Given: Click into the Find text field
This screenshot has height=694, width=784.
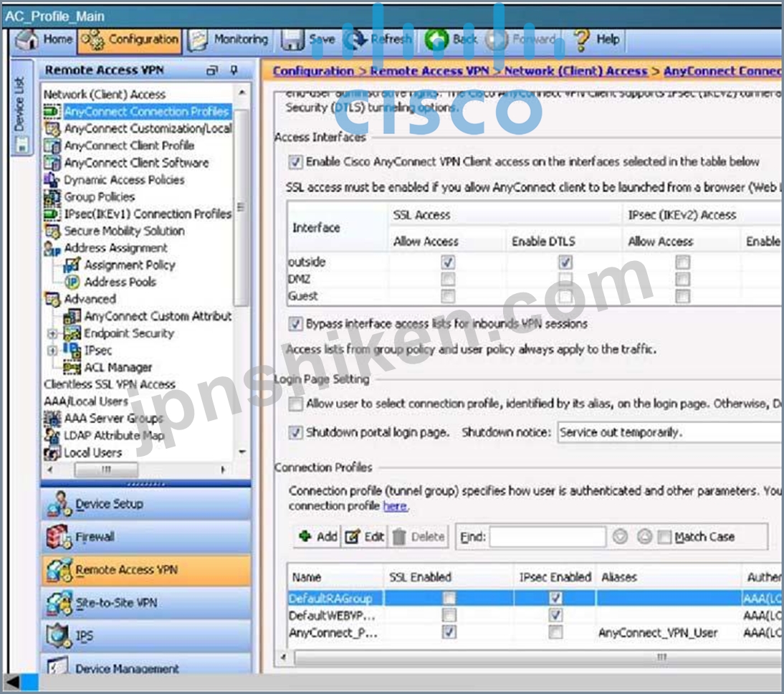Looking at the screenshot, I should pos(548,537).
